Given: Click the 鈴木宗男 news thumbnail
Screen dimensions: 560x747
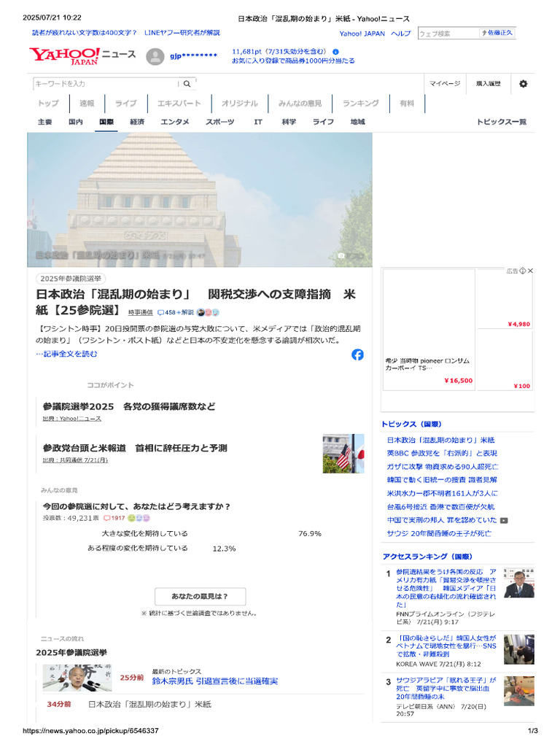Looking at the screenshot, I should [x=77, y=678].
